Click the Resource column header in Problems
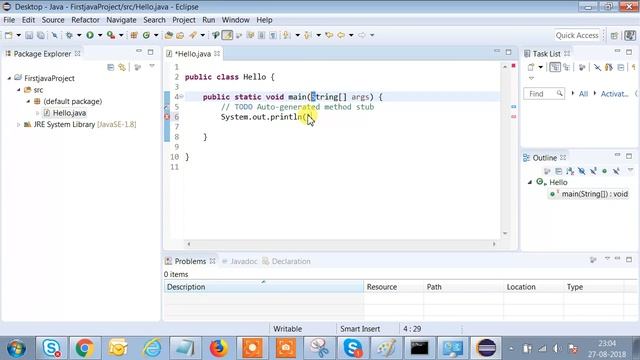Image resolution: width=640 pixels, height=360 pixels. pyautogui.click(x=393, y=287)
